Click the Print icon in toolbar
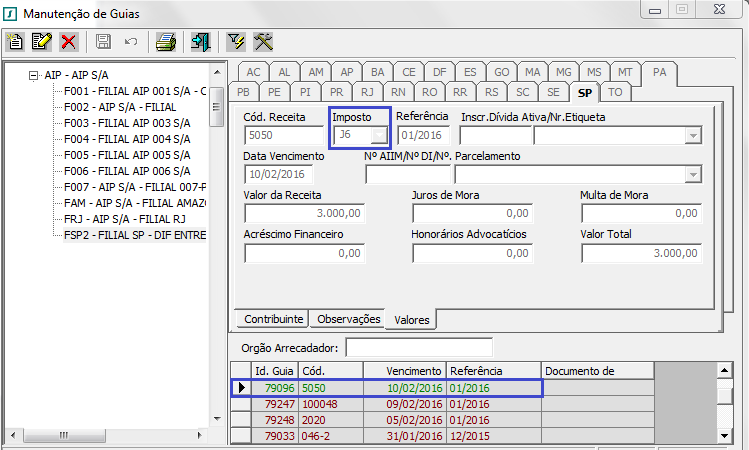Screen dimensions: 749x450 tap(166, 42)
